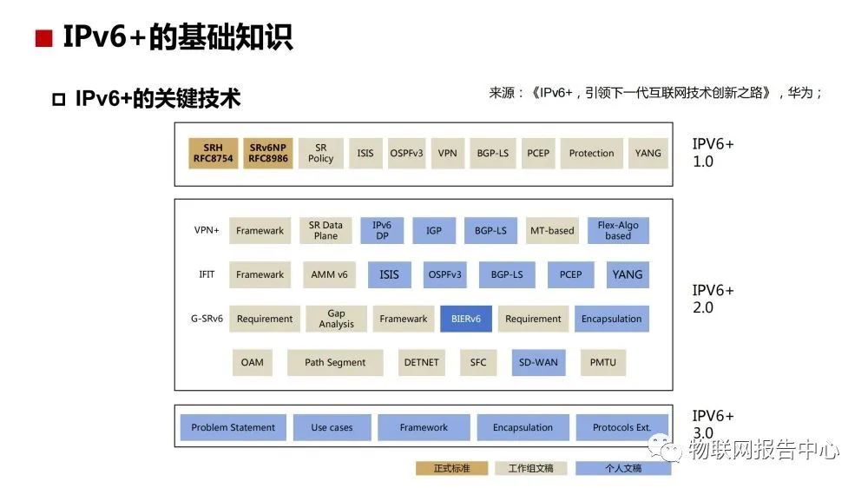
Task: Click the blue Encapsulation box beside Requirement
Action: coord(612,319)
